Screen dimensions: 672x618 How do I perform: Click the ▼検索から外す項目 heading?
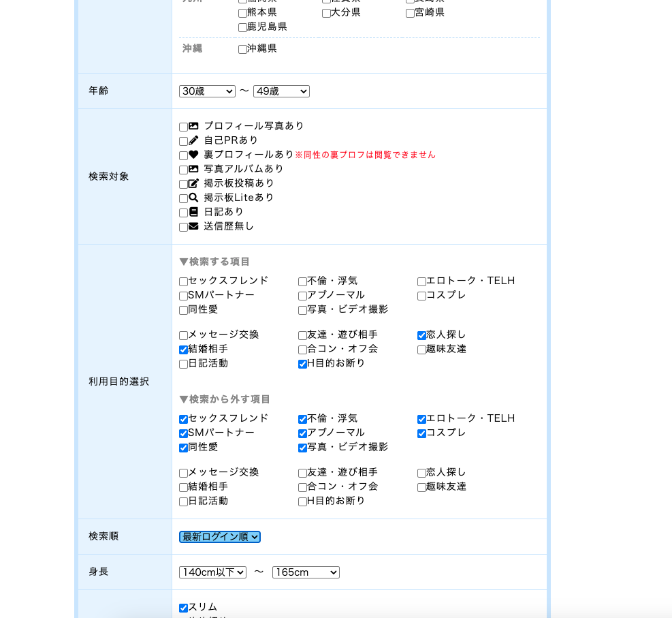coord(225,399)
